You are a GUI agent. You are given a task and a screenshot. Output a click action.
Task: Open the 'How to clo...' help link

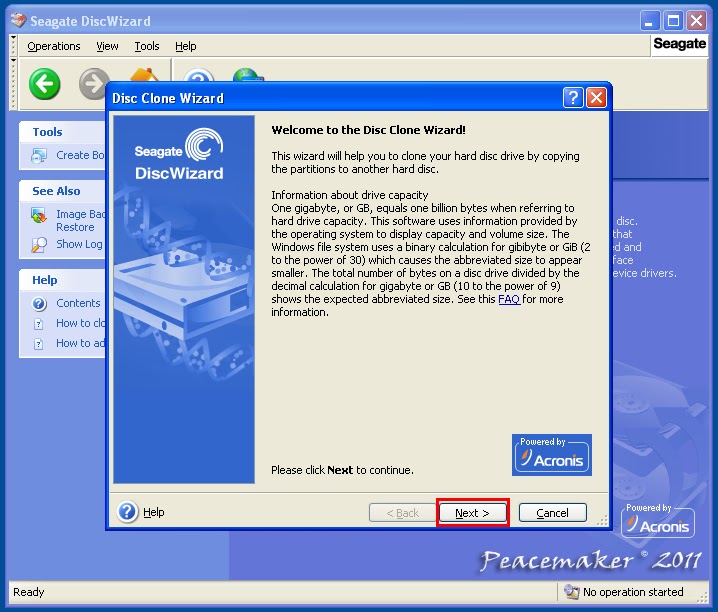[80, 323]
